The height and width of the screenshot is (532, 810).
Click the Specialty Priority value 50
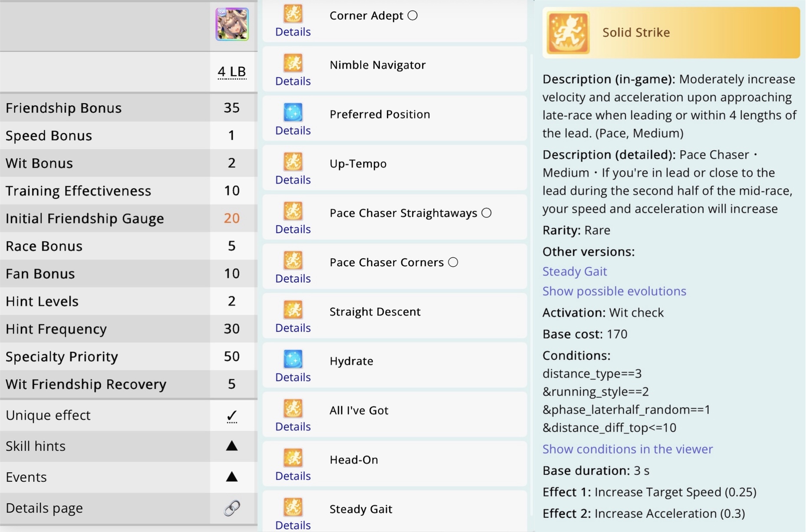click(232, 356)
